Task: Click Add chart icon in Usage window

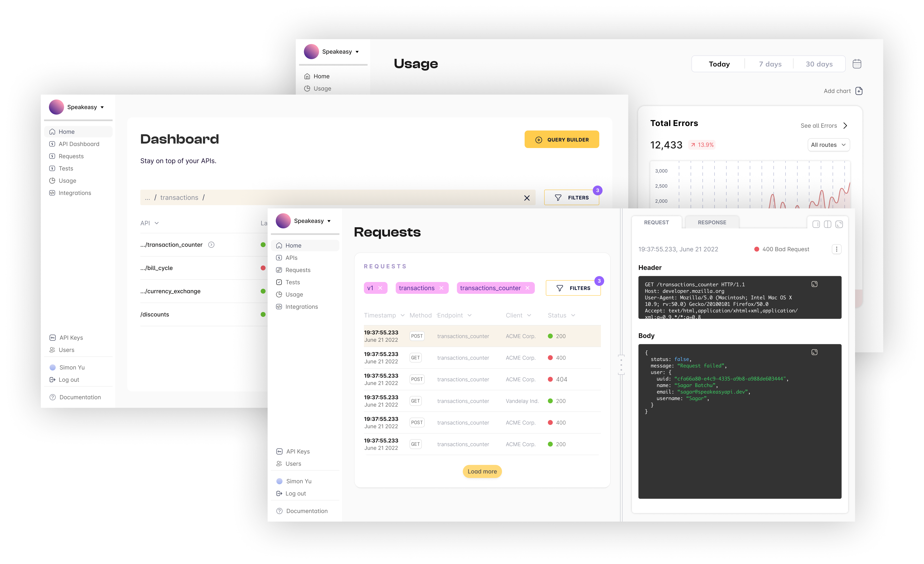Action: click(x=859, y=91)
